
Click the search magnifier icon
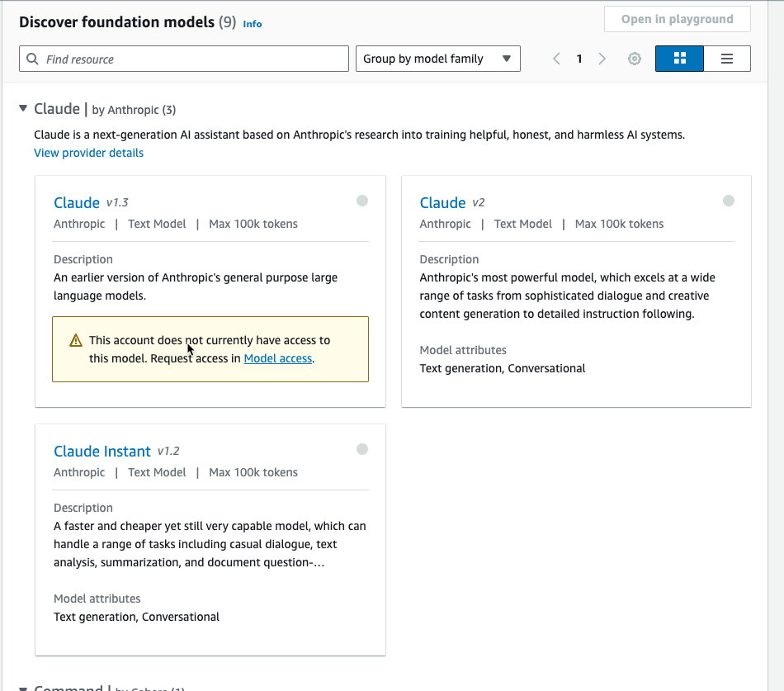(x=32, y=59)
